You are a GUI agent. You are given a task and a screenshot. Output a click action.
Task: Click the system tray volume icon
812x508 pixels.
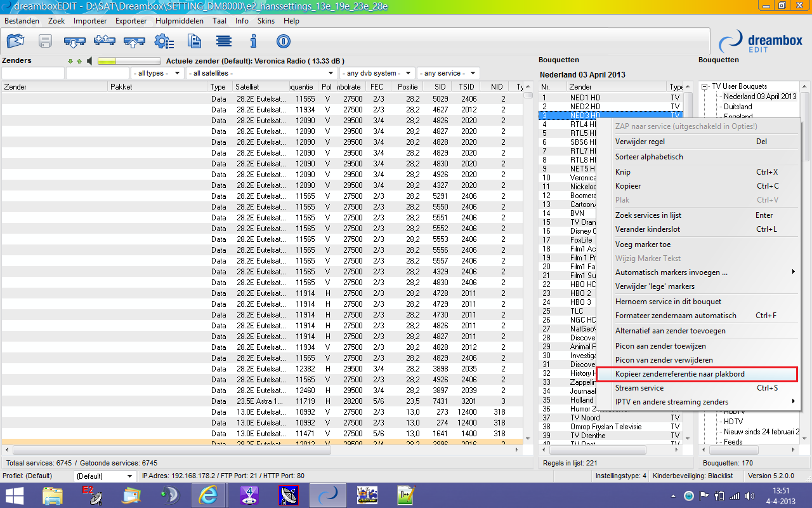(x=749, y=495)
